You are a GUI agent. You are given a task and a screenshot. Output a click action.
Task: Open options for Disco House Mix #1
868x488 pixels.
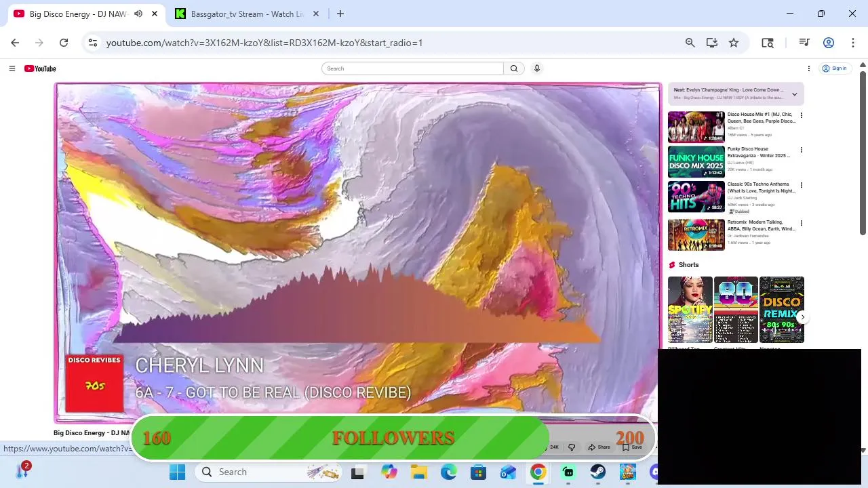pyautogui.click(x=801, y=115)
